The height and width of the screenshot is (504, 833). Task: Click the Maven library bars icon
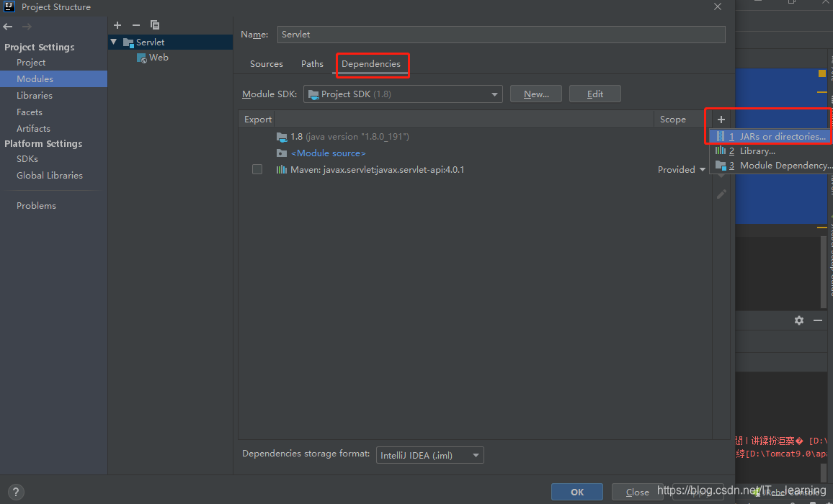(x=282, y=169)
